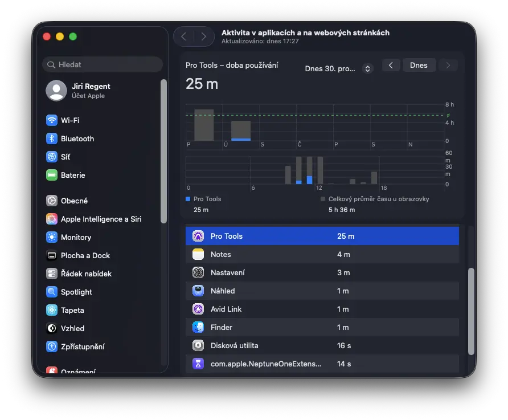The image size is (508, 420).
Task: Go to previous day with left chevron
Action: pos(391,65)
